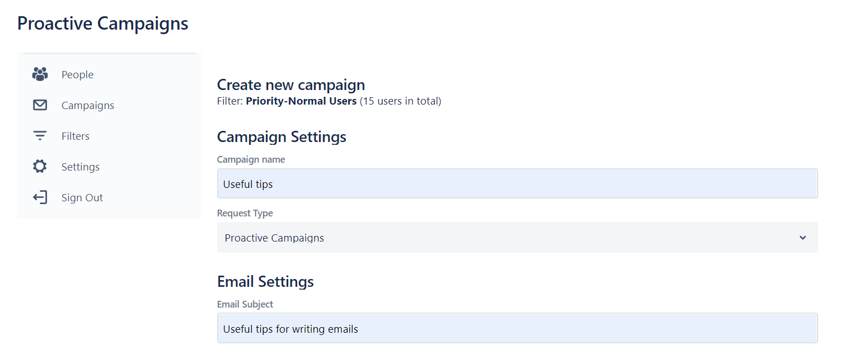The image size is (868, 345).
Task: Click the 'Email Subject' field label
Action: point(245,304)
